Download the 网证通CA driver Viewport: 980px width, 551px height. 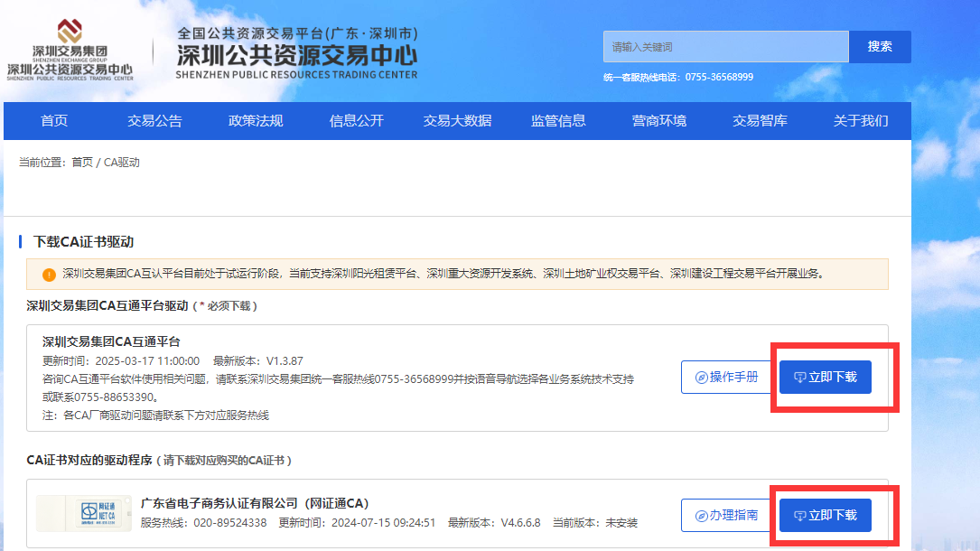tap(825, 515)
